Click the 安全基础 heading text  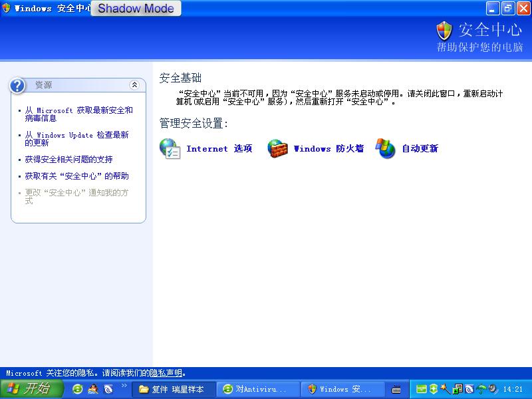180,78
